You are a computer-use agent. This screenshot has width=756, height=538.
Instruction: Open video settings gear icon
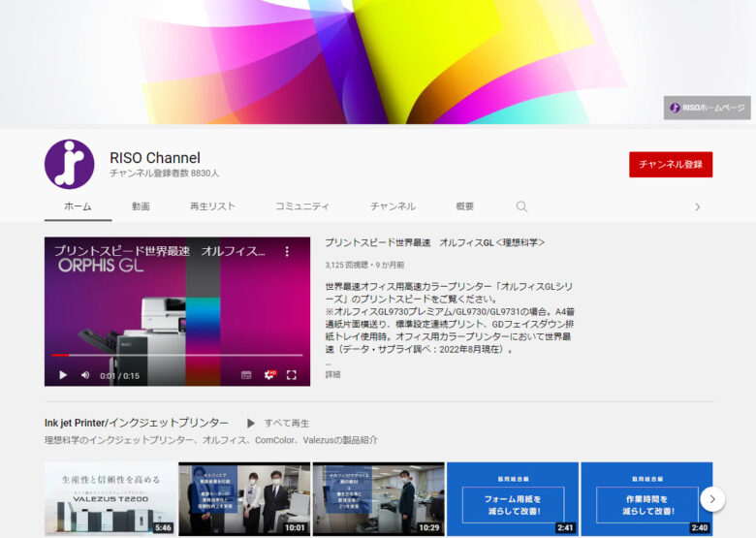coord(269,375)
